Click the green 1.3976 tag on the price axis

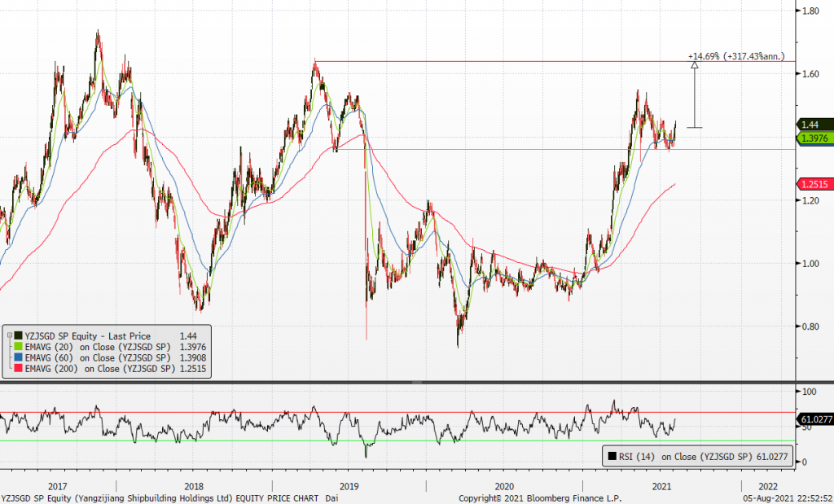pyautogui.click(x=814, y=138)
